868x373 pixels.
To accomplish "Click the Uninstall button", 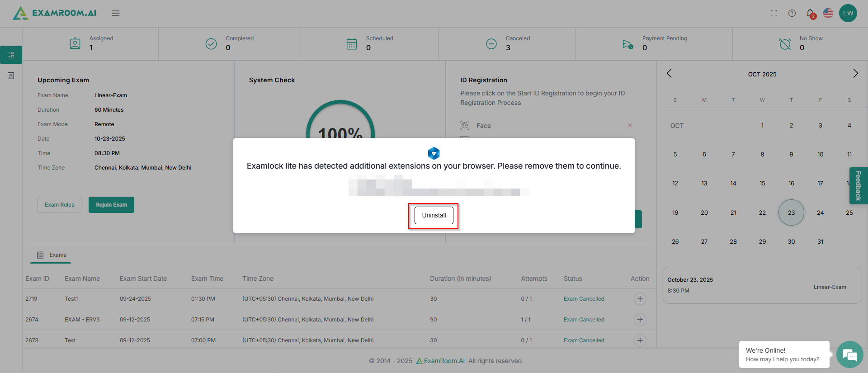I will [434, 216].
